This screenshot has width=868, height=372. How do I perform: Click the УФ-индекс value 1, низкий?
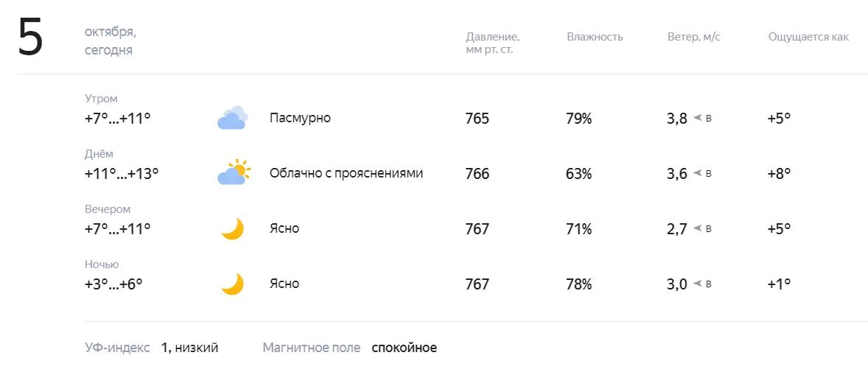coord(190,348)
